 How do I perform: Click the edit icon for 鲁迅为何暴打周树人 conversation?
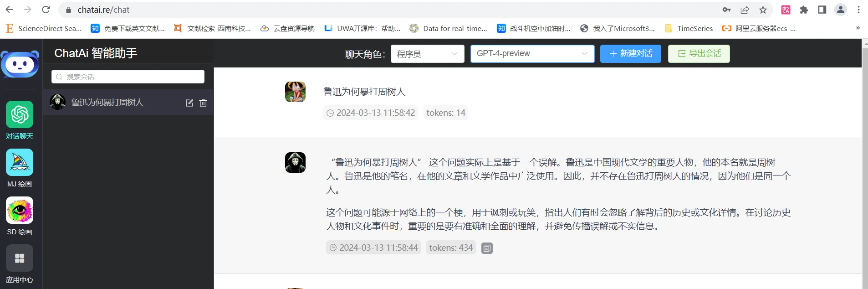click(189, 103)
